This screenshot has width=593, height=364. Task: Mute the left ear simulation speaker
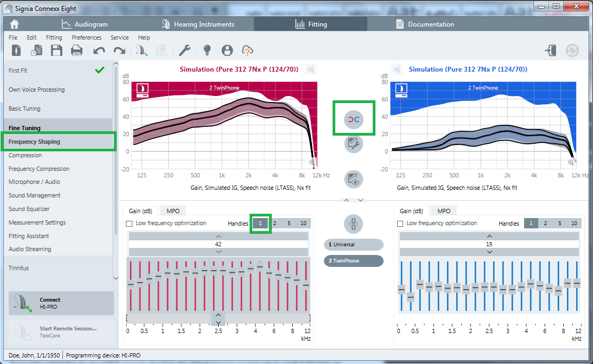tap(397, 69)
